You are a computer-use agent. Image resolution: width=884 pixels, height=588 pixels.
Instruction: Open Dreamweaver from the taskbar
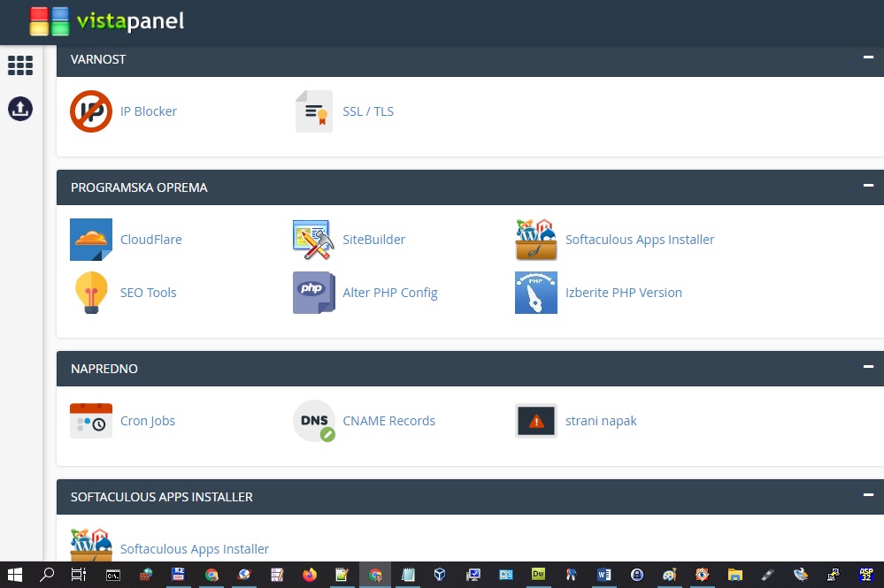pyautogui.click(x=538, y=575)
